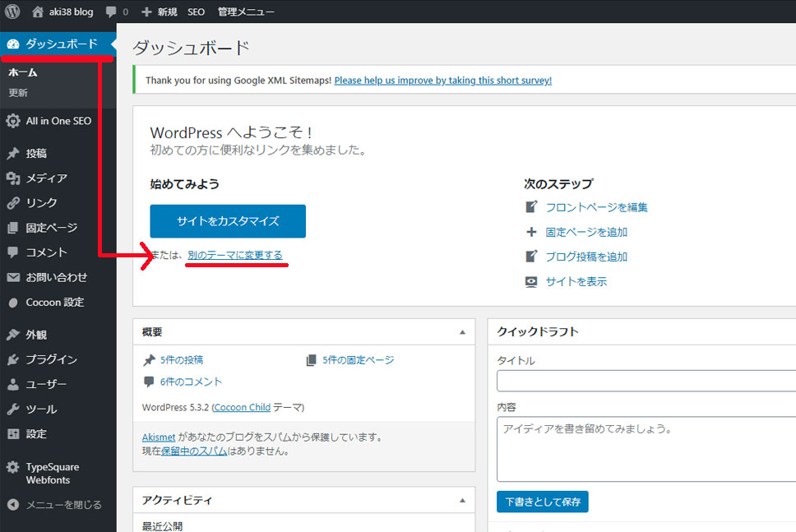Viewport: 796px width, 532px height.
Task: Click the pushpin icon beside 投稿
Action: [13, 153]
